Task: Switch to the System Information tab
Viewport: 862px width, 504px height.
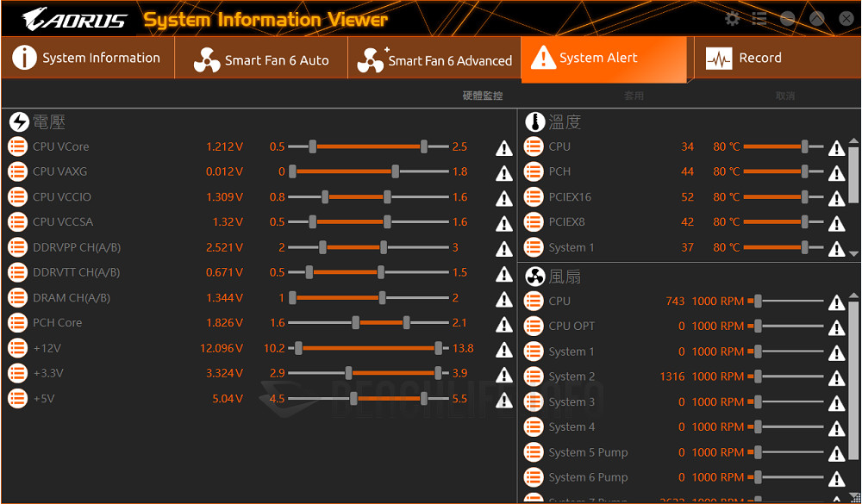Action: coord(86,58)
